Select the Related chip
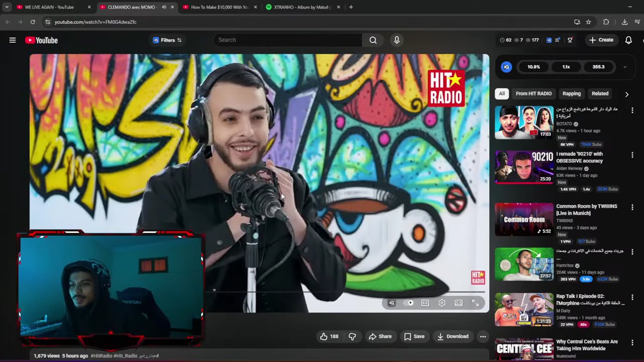This screenshot has width=644, height=362. pyautogui.click(x=600, y=94)
